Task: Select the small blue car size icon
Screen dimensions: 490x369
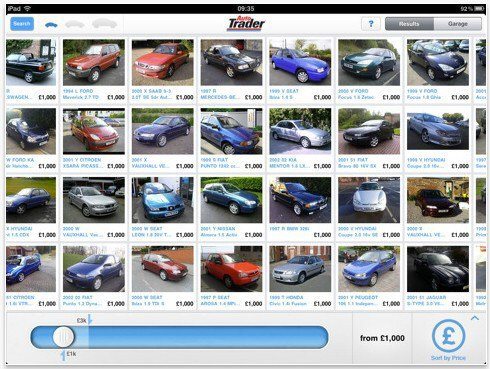Action: (x=51, y=25)
